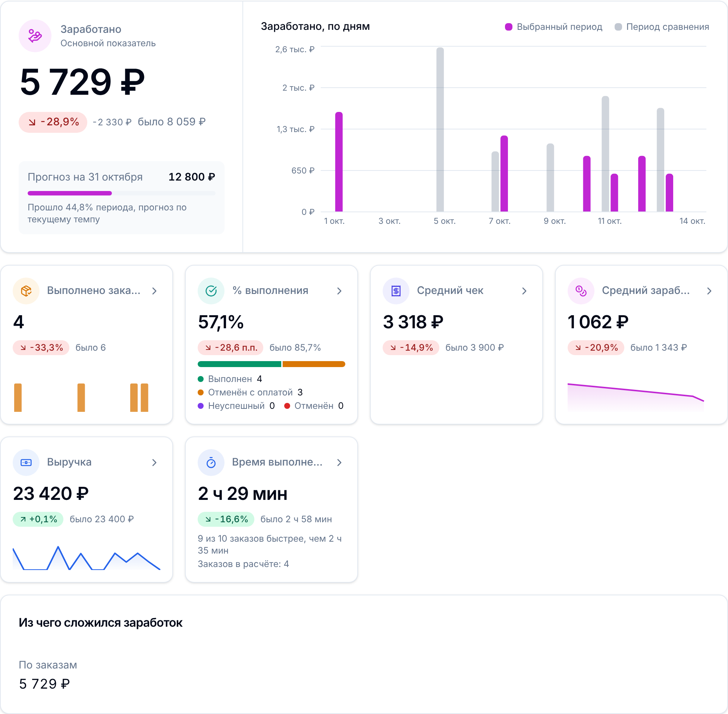Click the Заработано hand-coins icon
Screen dimensions: 728x714
pos(35,36)
